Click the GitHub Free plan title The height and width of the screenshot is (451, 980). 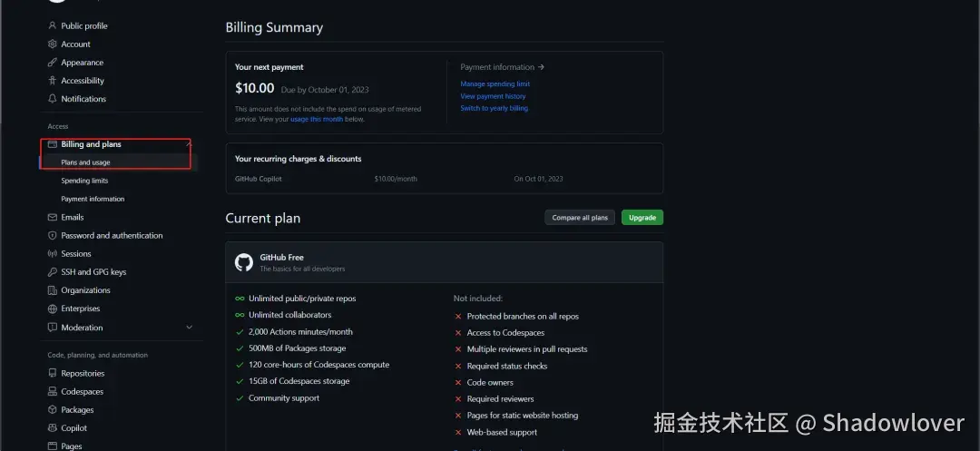click(282, 258)
